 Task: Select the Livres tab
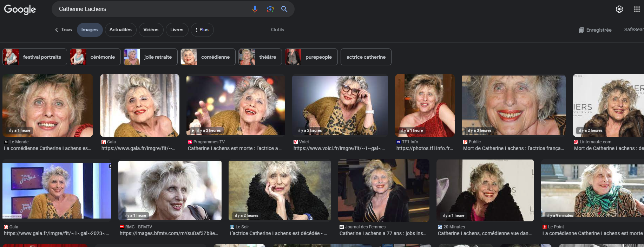(177, 30)
